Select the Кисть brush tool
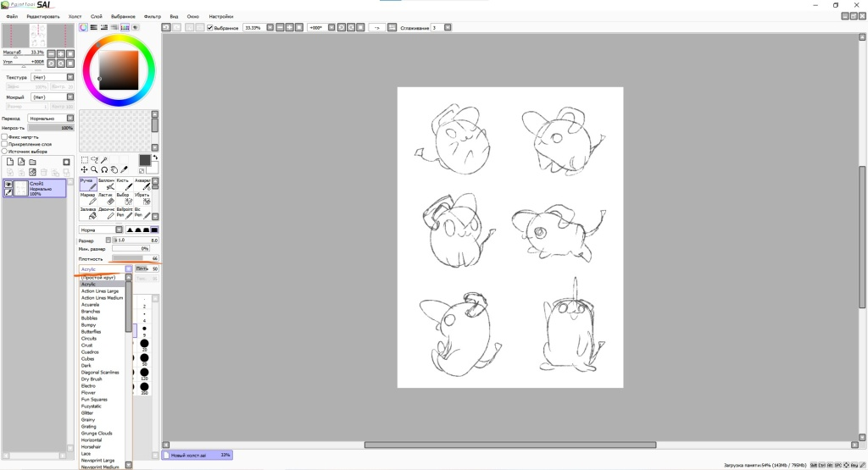 point(124,184)
